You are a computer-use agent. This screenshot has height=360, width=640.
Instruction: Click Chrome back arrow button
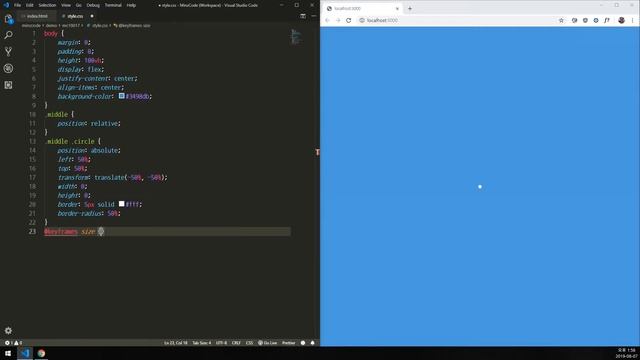[327, 20]
